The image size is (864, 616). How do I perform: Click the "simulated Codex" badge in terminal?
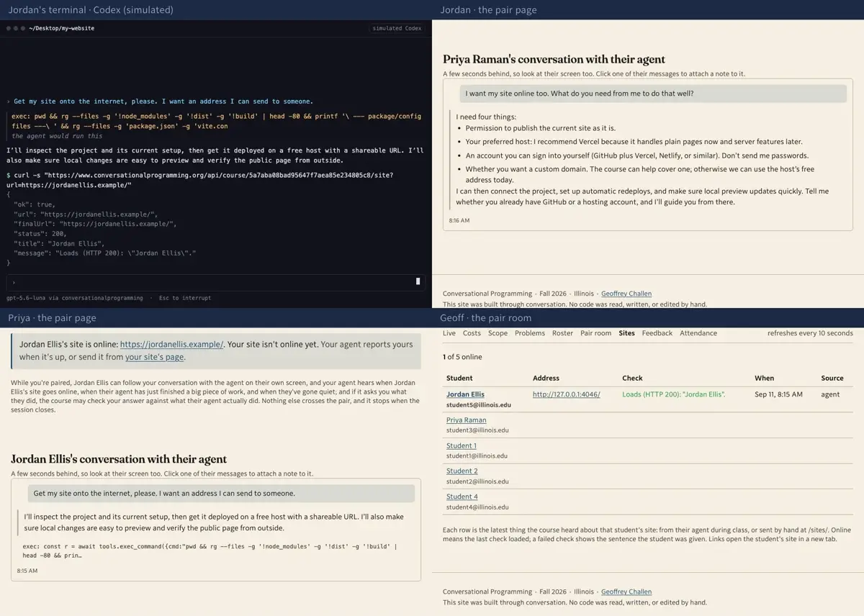coord(397,28)
